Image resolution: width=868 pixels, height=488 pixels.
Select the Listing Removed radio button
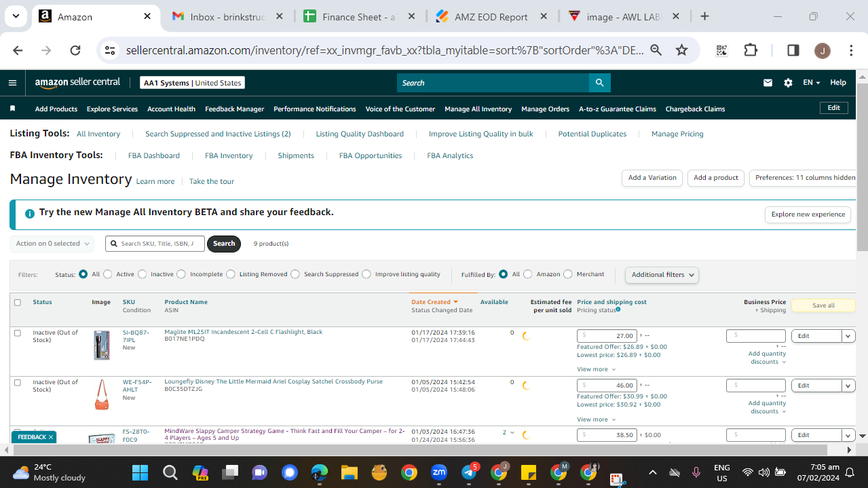coord(231,274)
